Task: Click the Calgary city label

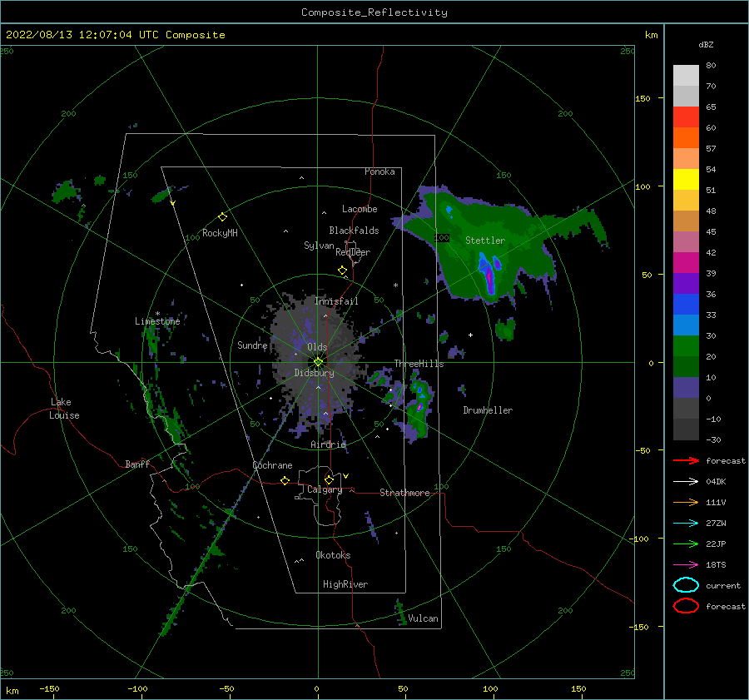Action: pyautogui.click(x=325, y=489)
